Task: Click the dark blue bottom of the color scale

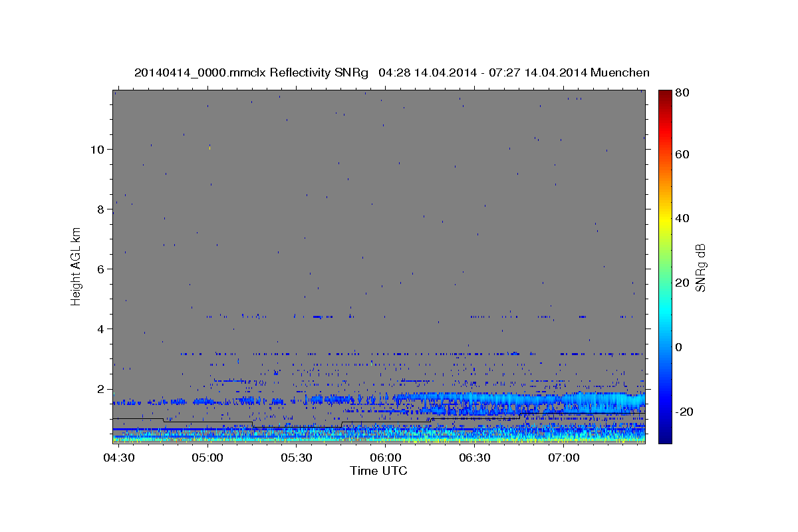Action: (665, 436)
